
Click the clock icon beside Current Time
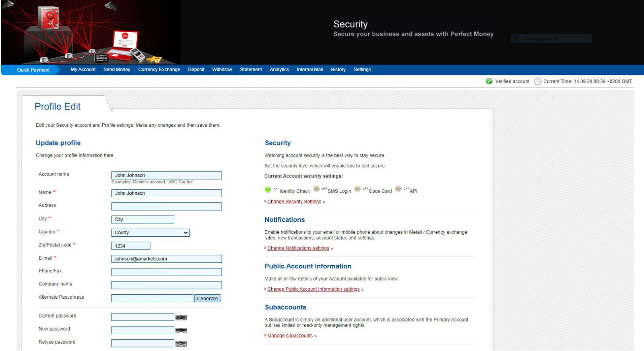coord(537,81)
